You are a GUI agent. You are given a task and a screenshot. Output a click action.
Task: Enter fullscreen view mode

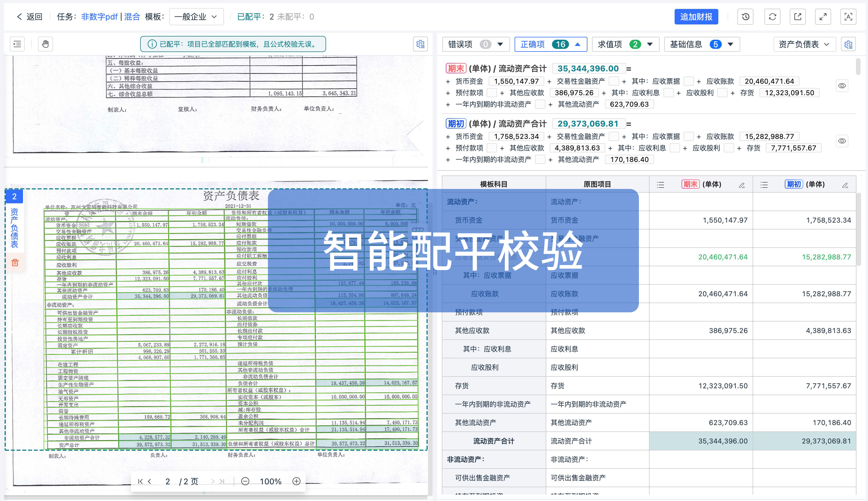tap(823, 16)
